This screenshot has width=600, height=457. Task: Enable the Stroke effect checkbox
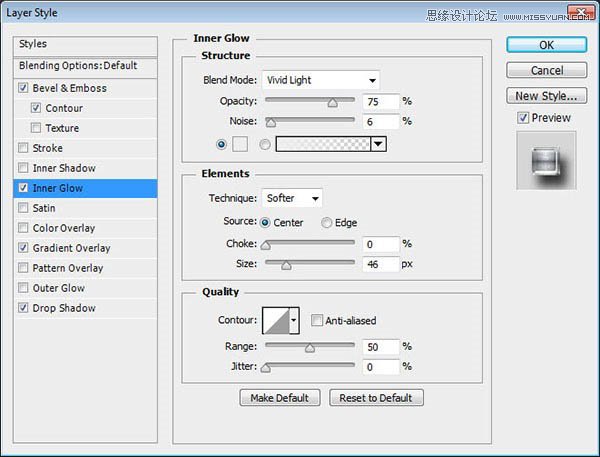pos(23,148)
